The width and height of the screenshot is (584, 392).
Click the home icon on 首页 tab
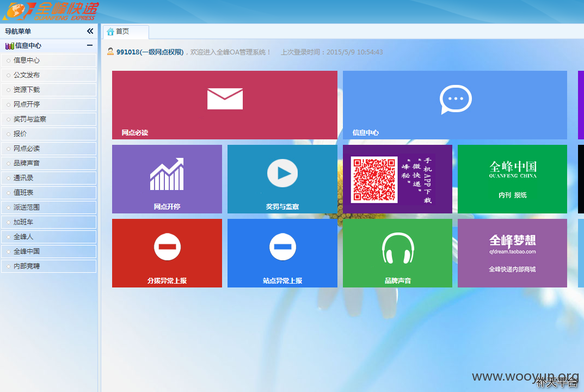tap(110, 32)
